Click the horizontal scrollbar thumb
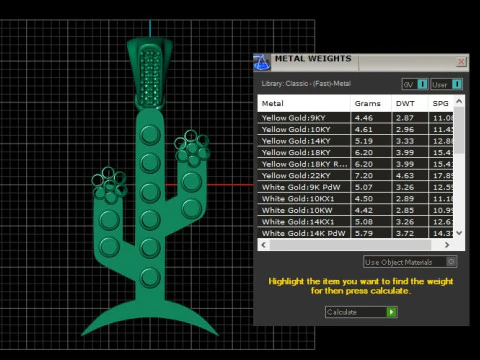480x360 pixels. pos(350,245)
